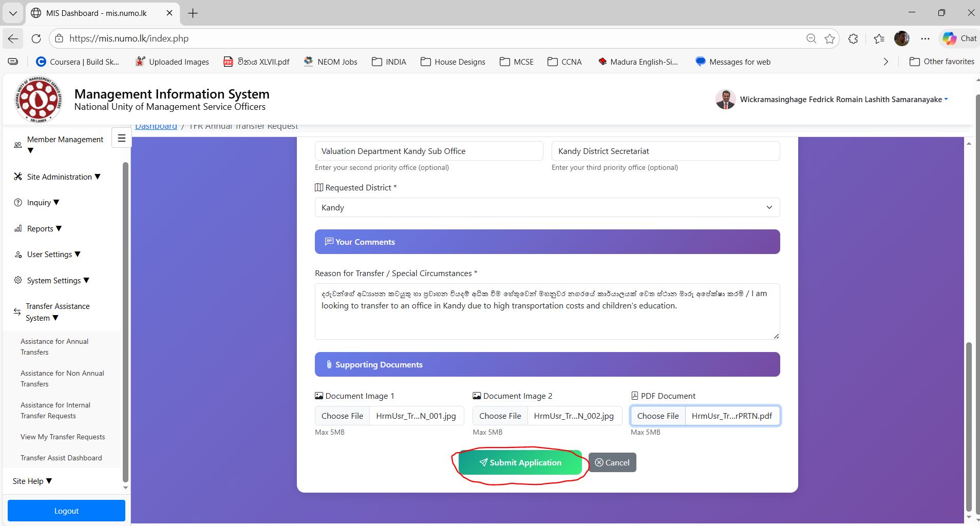Click the user profile avatar photo
980x526 pixels.
[725, 100]
